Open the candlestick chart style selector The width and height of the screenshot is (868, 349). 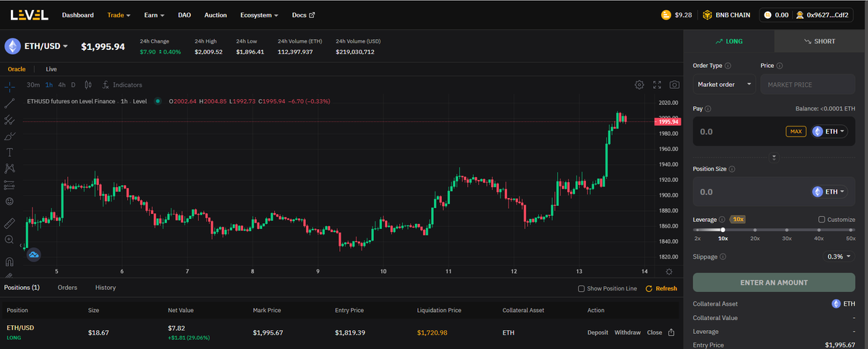click(88, 85)
